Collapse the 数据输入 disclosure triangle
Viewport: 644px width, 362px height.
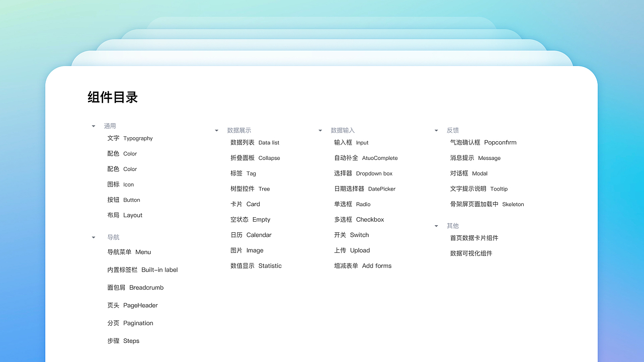(320, 130)
